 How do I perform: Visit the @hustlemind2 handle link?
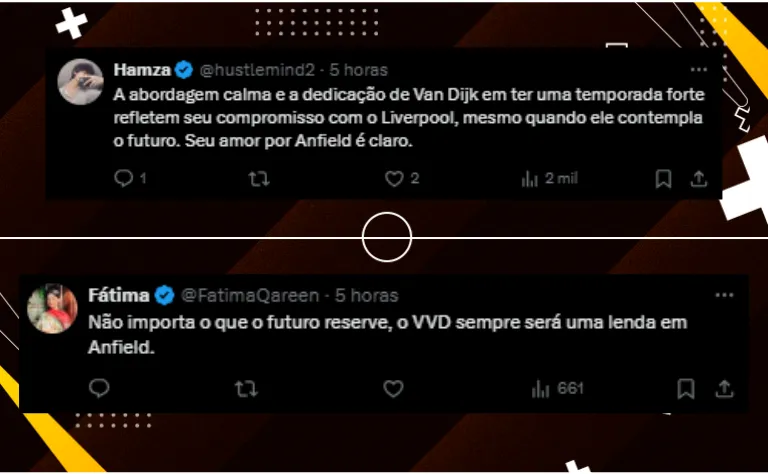click(257, 70)
